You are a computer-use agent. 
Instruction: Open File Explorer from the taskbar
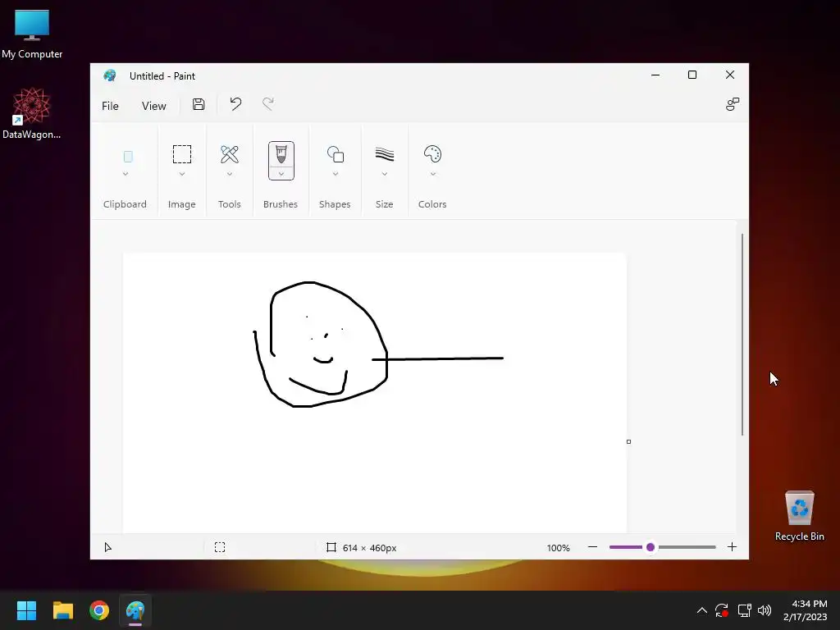62,610
